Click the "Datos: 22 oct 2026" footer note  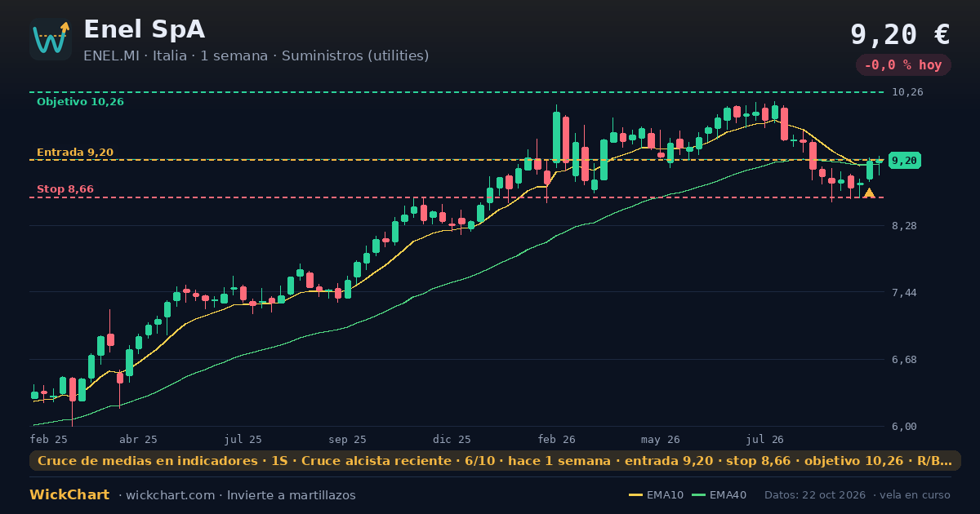pos(815,495)
